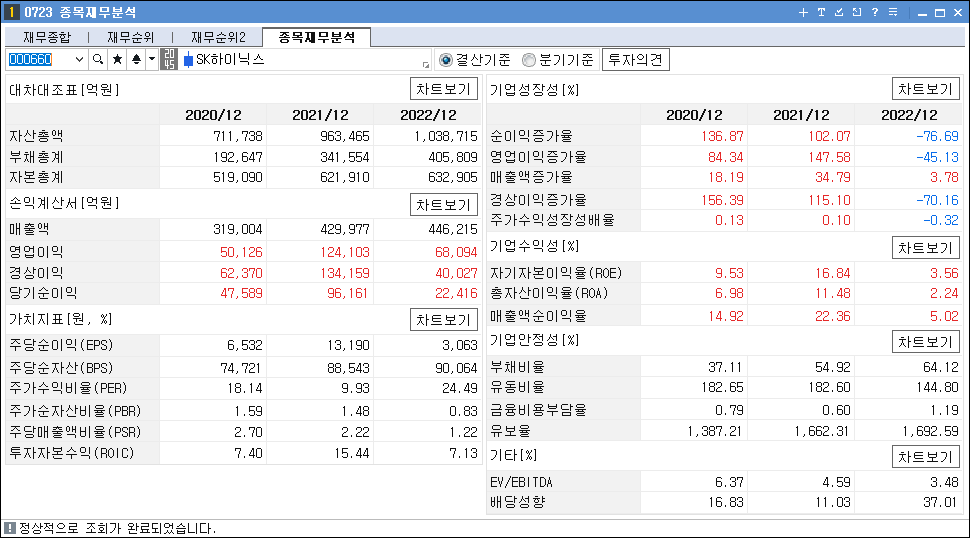
Task: Click the small corner icon in stock name field
Action: (x=426, y=64)
